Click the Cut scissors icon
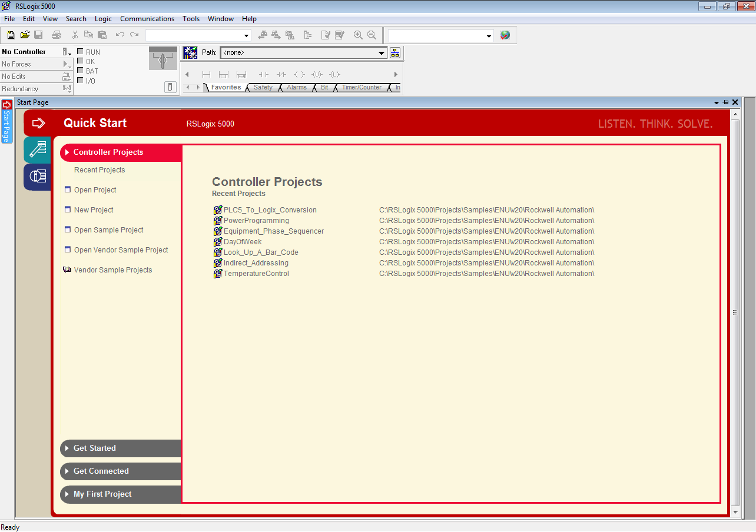This screenshot has width=756, height=532. [x=75, y=35]
